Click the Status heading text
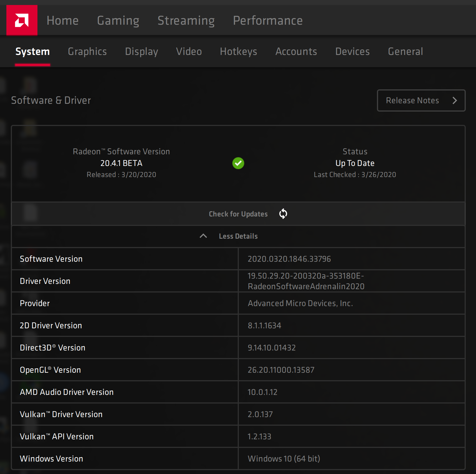The image size is (476, 474). click(355, 152)
